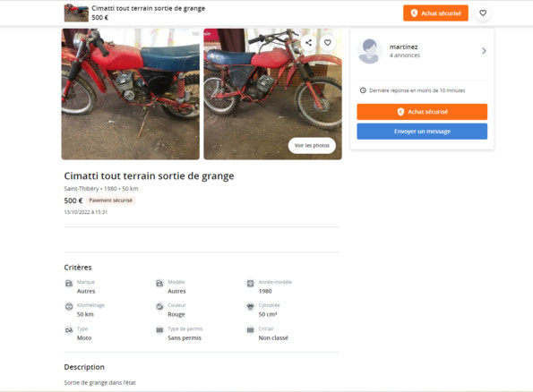533x392 pixels.
Task: Send the seller a message (Envoyer un message)
Action: click(422, 132)
